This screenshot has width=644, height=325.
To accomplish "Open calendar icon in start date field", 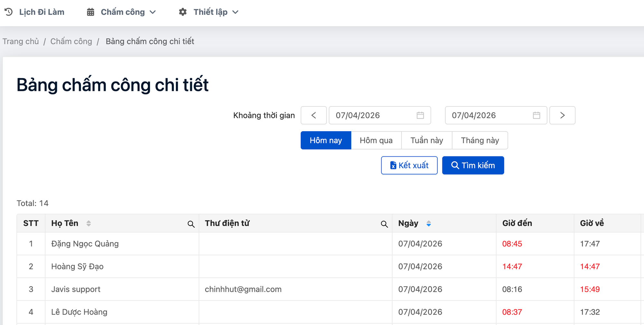I will tap(420, 115).
